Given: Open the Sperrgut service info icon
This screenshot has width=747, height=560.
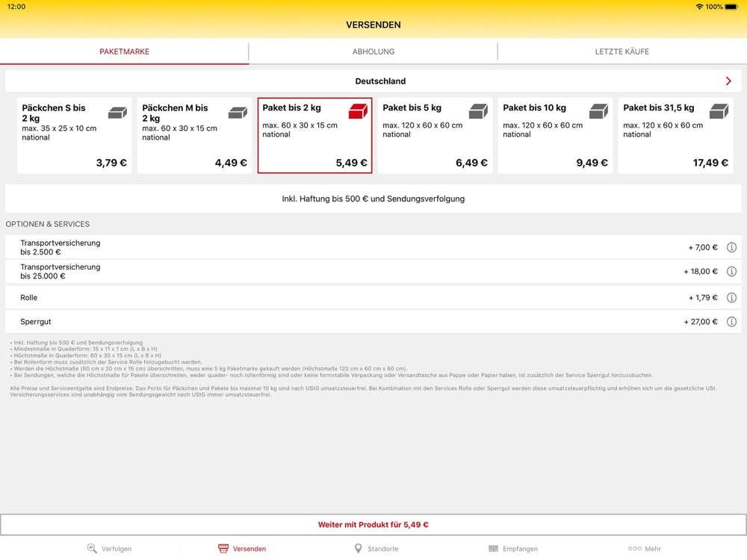Looking at the screenshot, I should point(731,322).
